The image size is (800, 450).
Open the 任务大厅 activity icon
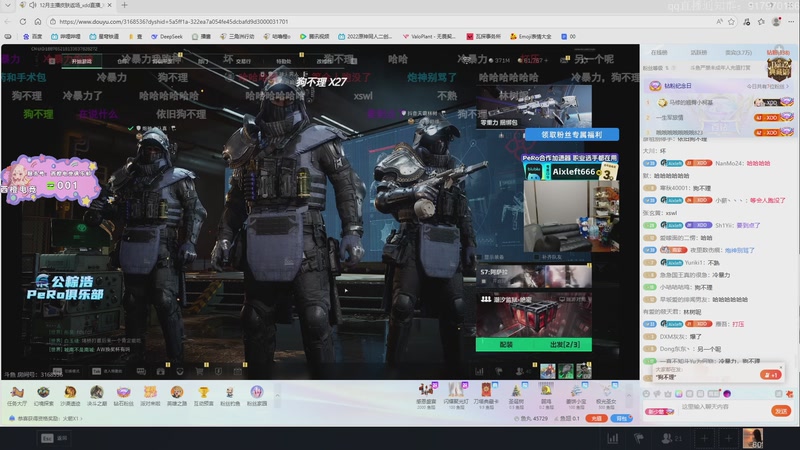point(17,395)
